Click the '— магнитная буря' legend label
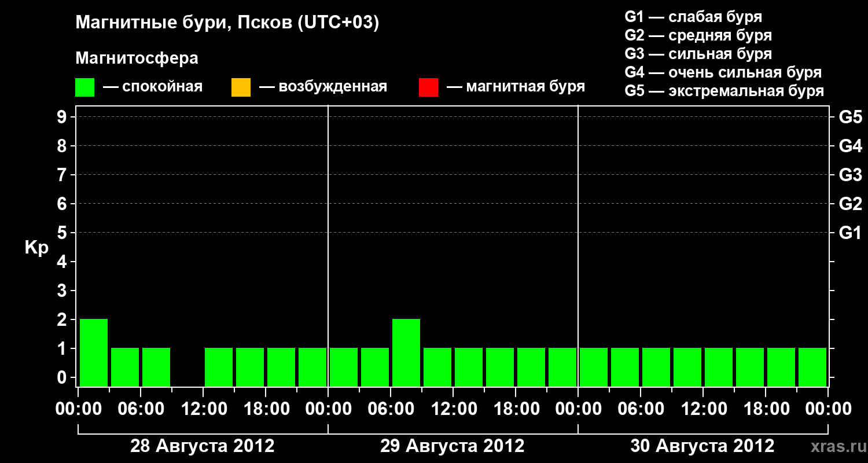Viewport: 868px width, 463px height. click(x=516, y=87)
